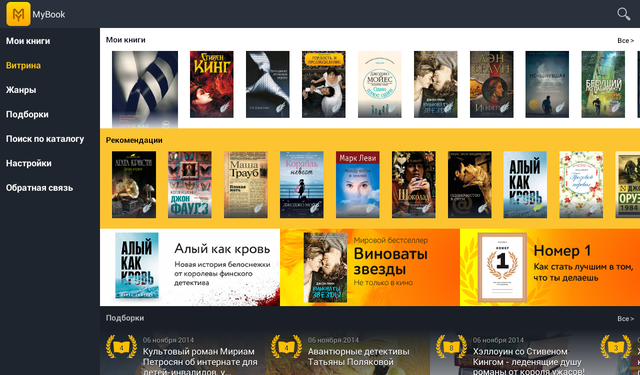Open Авантюрные детективы Татьяны Поляковой collection
This screenshot has height=375, width=640.
[x=347, y=353]
